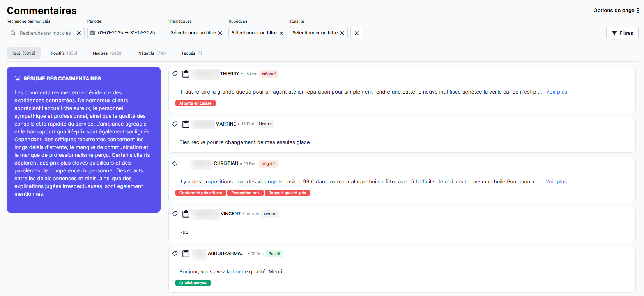This screenshot has height=296, width=644.
Task: Expand THIERRY's comment with Voir plus
Action: click(x=556, y=92)
